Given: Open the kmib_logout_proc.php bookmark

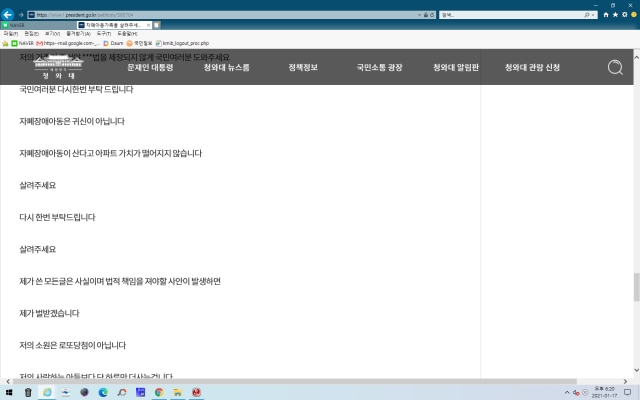Looking at the screenshot, I should click(x=182, y=43).
